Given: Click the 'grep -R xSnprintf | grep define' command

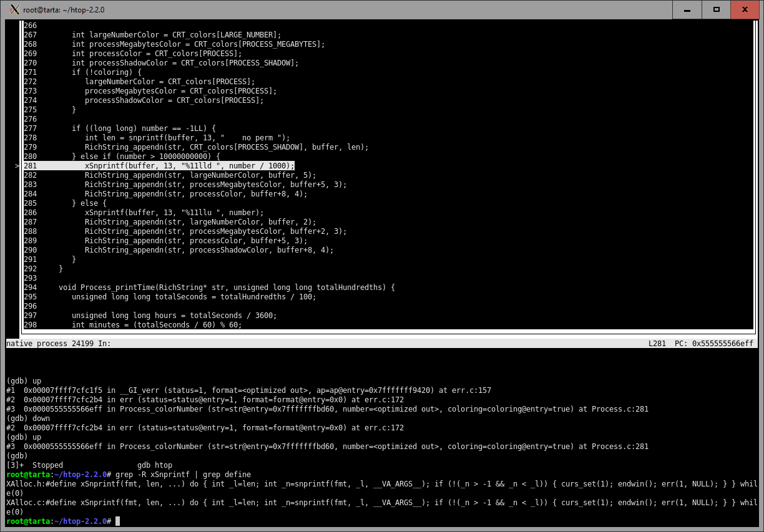Looking at the screenshot, I should tap(183, 475).
